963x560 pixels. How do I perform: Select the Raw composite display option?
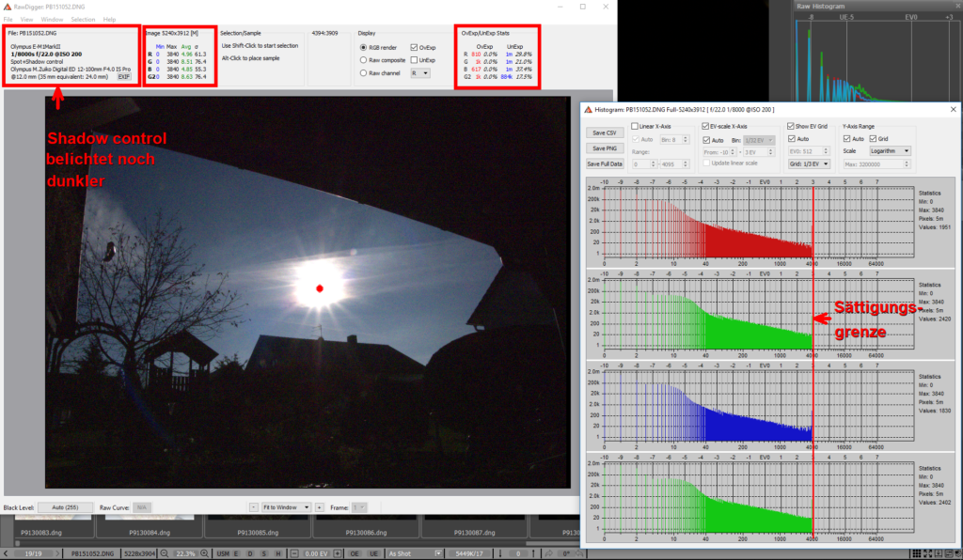[x=364, y=60]
